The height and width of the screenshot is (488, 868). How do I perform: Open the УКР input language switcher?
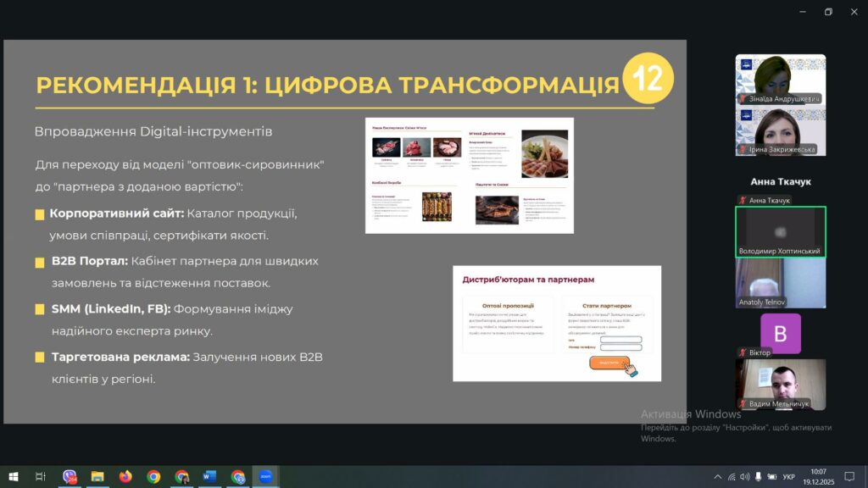788,477
